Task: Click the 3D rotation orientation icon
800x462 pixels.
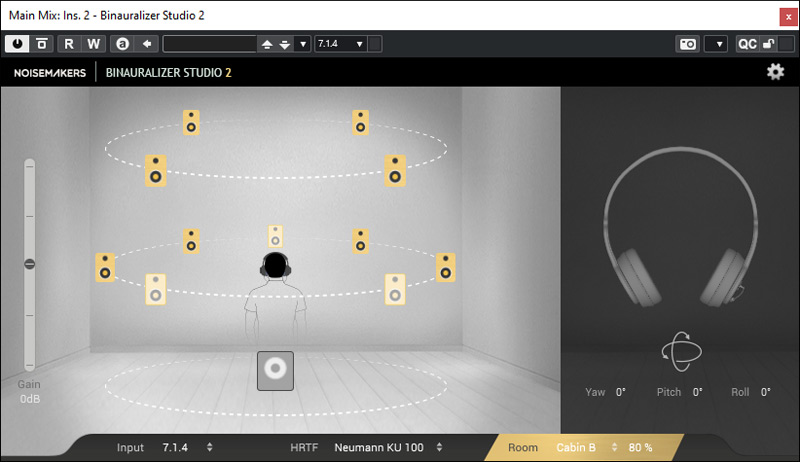Action: pos(682,352)
